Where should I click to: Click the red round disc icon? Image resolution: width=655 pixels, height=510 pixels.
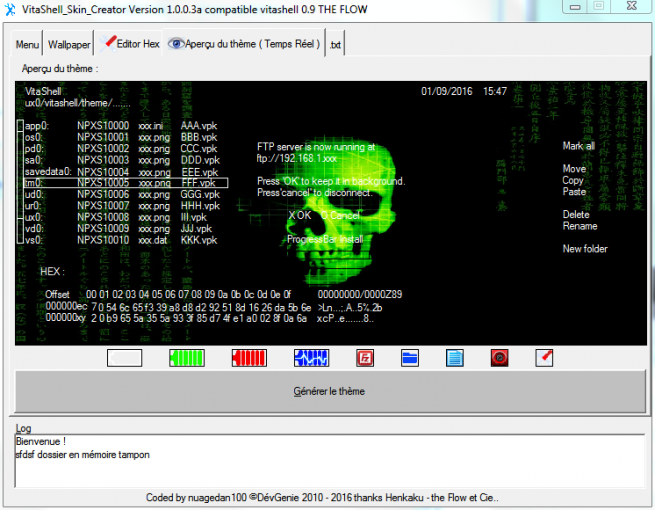click(x=499, y=357)
